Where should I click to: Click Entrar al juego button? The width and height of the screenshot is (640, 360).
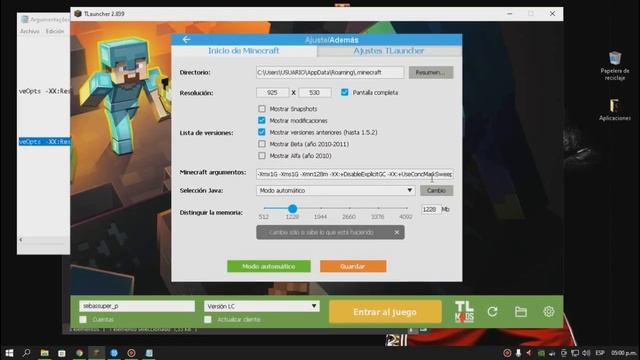[385, 312]
